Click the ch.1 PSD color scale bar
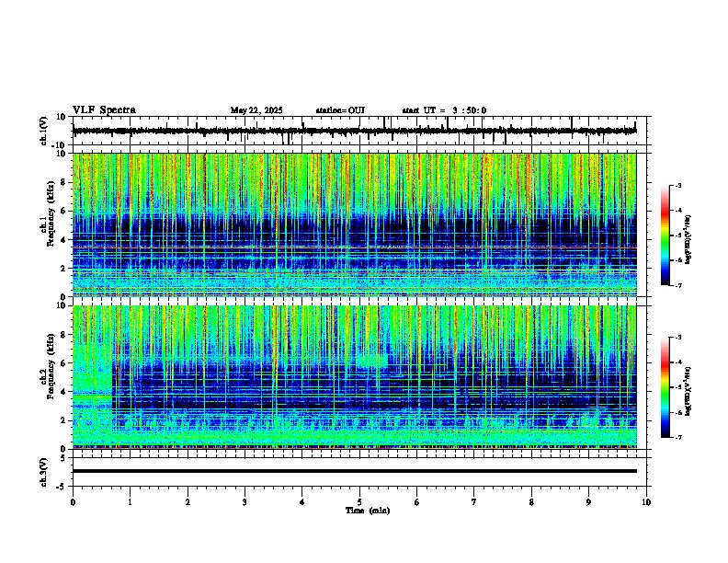Image resolution: width=728 pixels, height=563 pixels. 665,236
